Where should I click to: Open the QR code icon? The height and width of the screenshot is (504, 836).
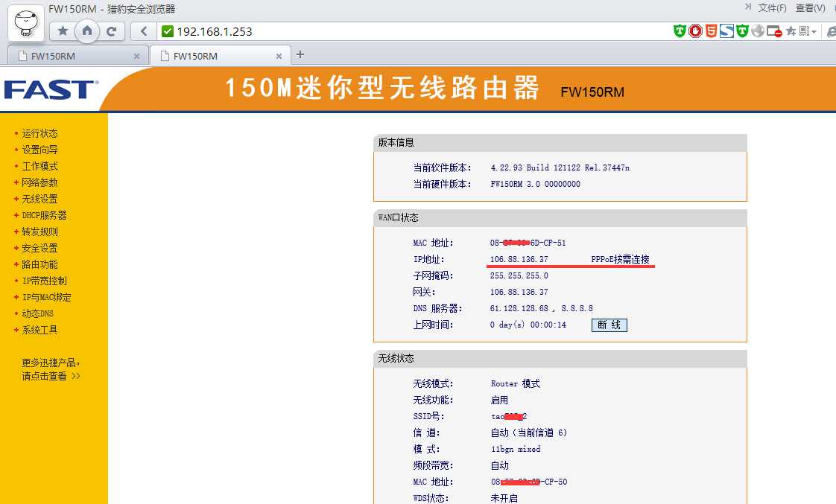pyautogui.click(x=805, y=31)
